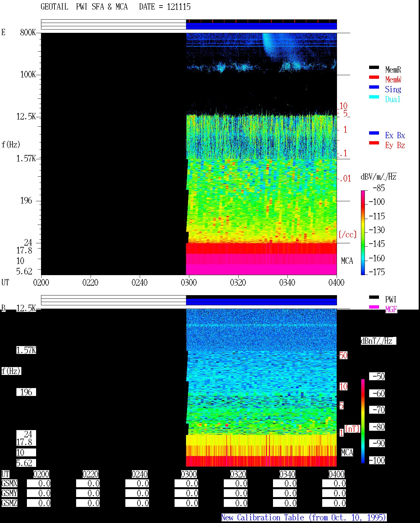Image resolution: width=420 pixels, height=523 pixels.
Task: Click the dBnT magnetic field color scale bar
Action: [363, 421]
